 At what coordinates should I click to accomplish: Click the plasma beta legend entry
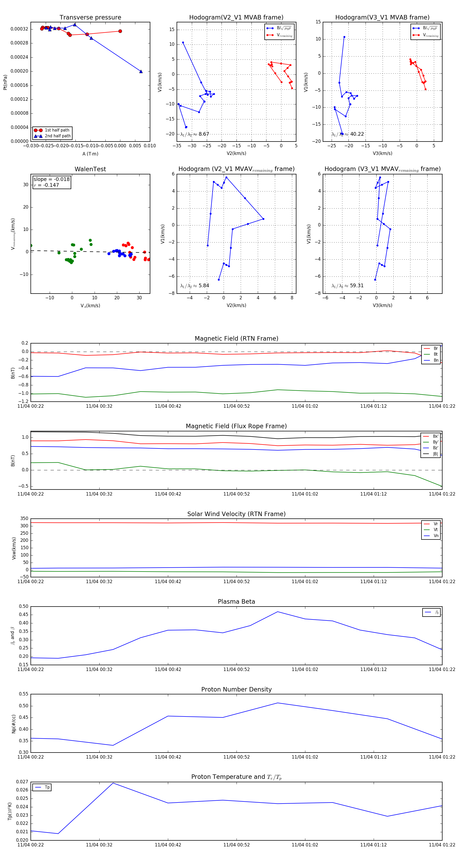(x=431, y=612)
